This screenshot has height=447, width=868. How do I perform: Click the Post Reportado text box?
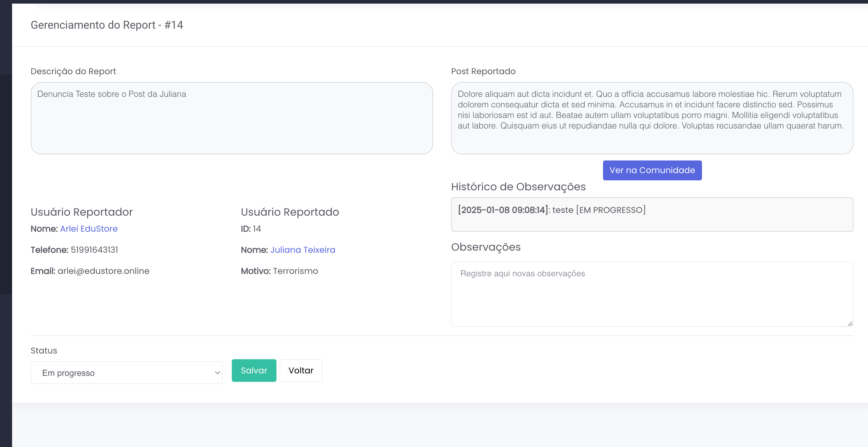(652, 118)
